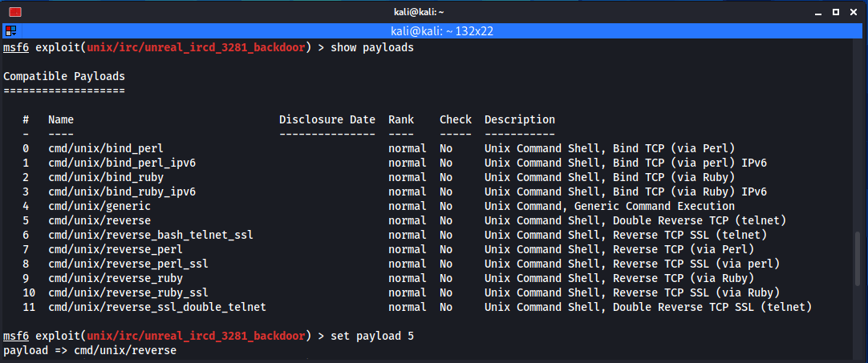
Task: Click the cmd/unix/generic payload entry
Action: 99,206
